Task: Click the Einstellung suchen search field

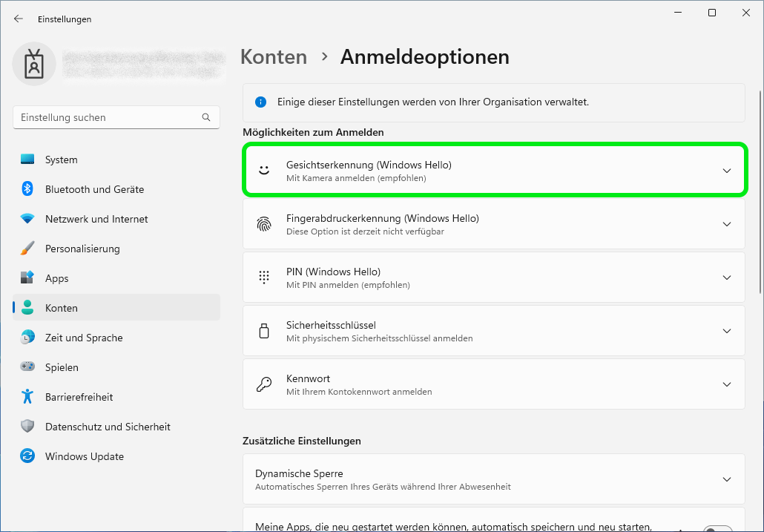Action: (x=108, y=117)
